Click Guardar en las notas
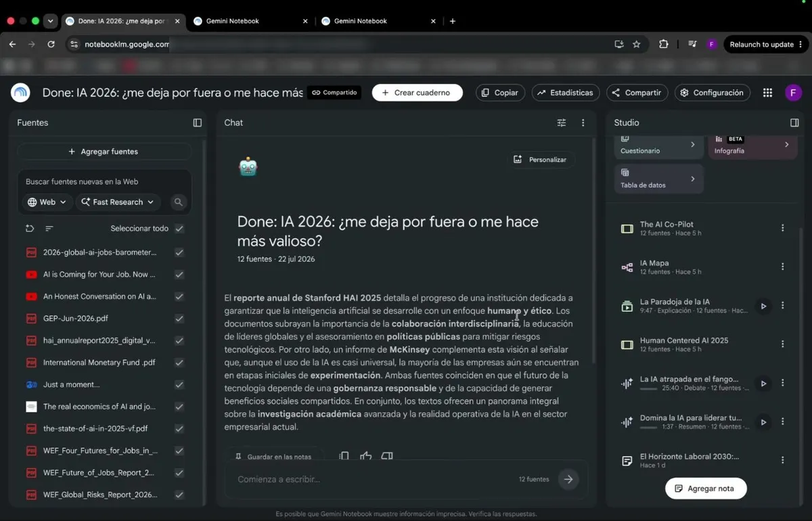Image resolution: width=812 pixels, height=521 pixels. (x=274, y=457)
